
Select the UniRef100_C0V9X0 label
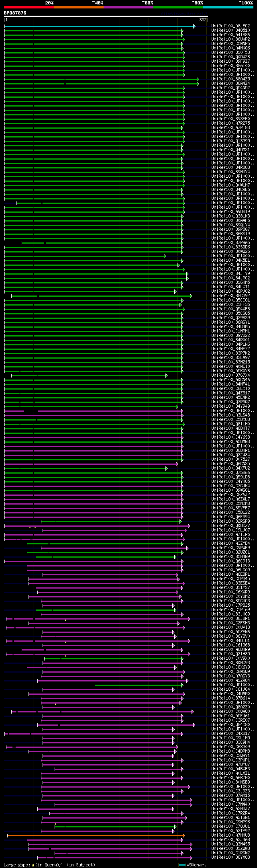click(x=230, y=659)
